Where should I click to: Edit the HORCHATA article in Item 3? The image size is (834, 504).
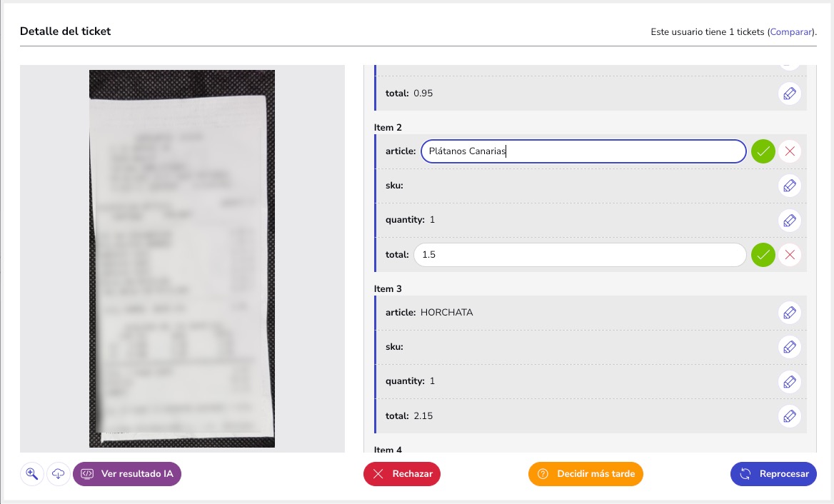pyautogui.click(x=789, y=312)
